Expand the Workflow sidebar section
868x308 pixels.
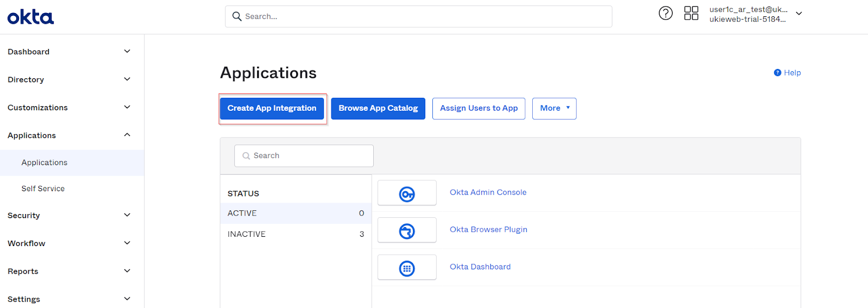tap(127, 243)
